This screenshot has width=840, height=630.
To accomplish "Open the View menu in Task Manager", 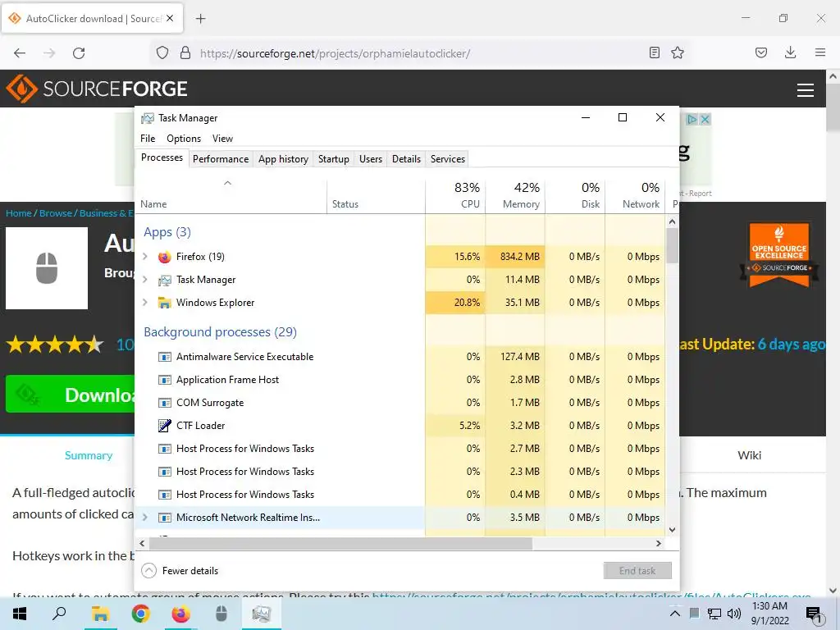I will click(x=222, y=138).
